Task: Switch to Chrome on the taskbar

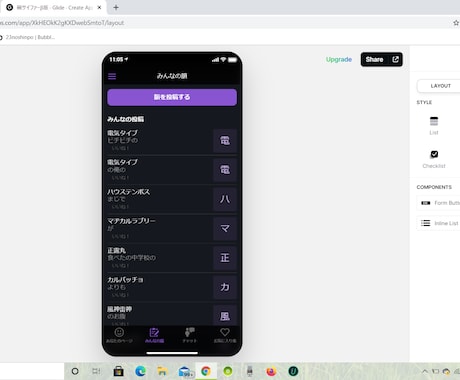Action: (x=206, y=371)
